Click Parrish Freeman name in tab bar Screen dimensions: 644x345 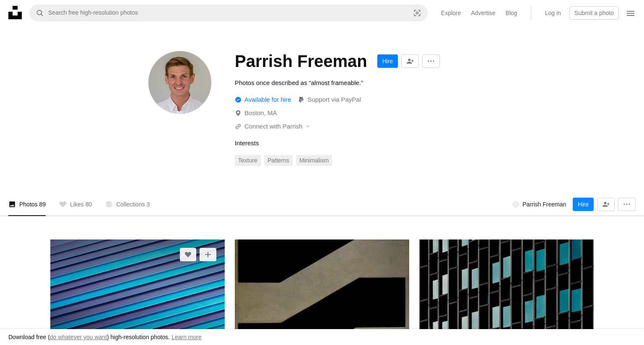pos(544,204)
